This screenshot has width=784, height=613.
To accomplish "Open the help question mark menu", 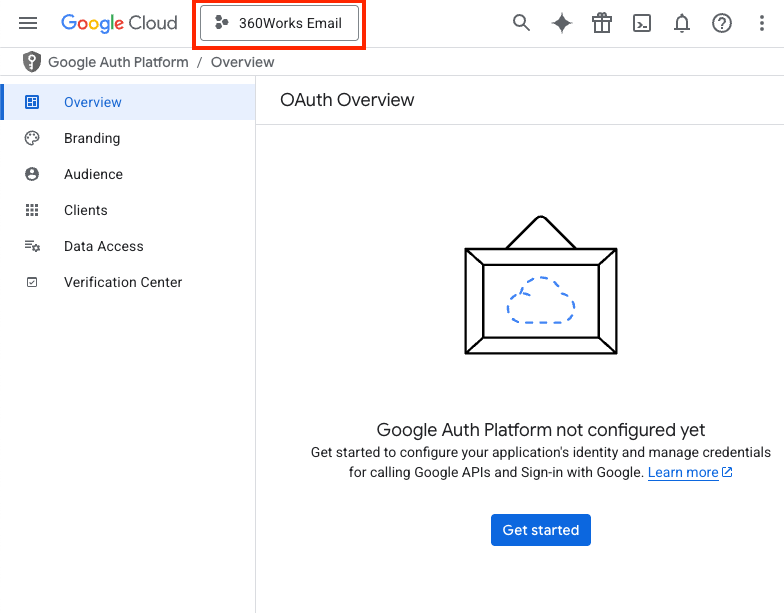I will tap(722, 23).
